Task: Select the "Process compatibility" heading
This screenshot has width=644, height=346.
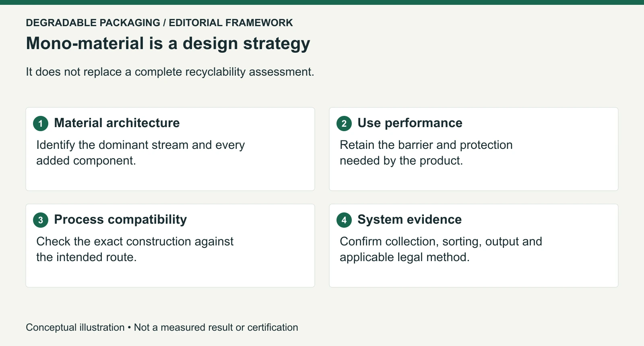Action: tap(120, 220)
